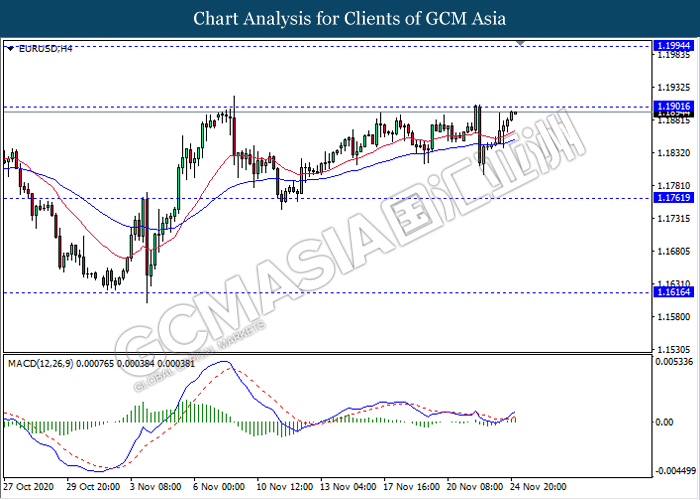Viewport: 700px width, 500px height.
Task: Click the MACD 0.005336 upper scale value
Action: coord(674,362)
